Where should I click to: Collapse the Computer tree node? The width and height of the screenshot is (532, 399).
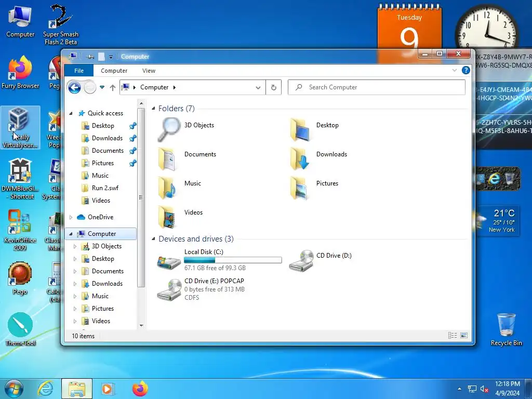click(71, 234)
